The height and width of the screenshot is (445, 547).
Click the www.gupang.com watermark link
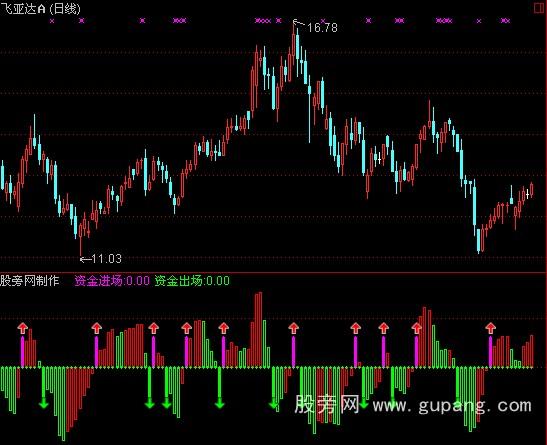coord(452,406)
